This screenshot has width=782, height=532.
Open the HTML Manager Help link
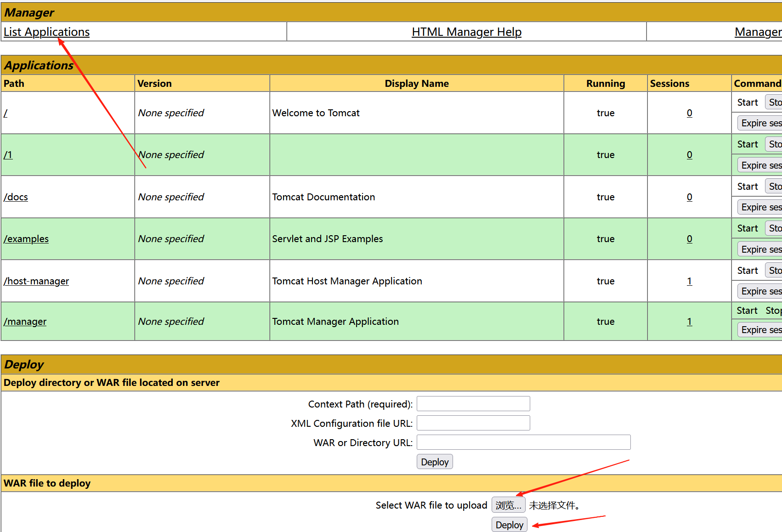(x=466, y=32)
